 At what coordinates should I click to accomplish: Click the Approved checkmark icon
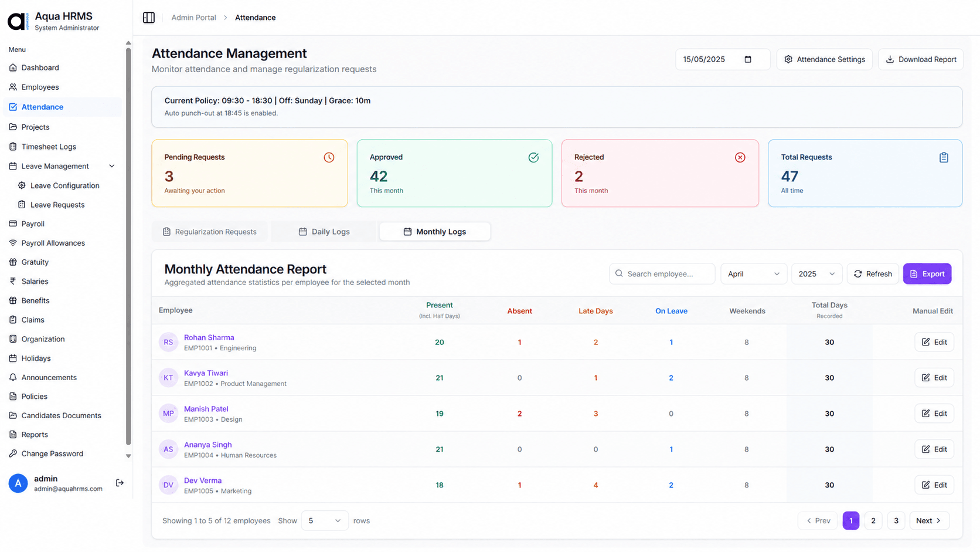(x=533, y=157)
